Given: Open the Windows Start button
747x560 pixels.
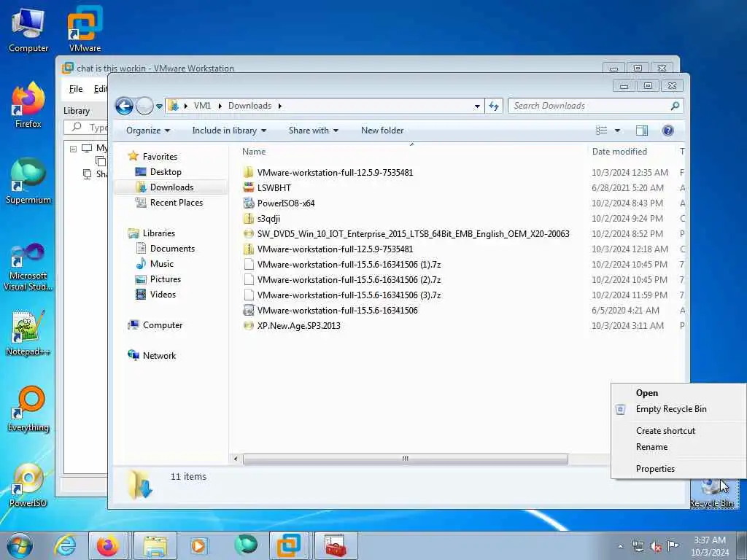Looking at the screenshot, I should point(20,545).
